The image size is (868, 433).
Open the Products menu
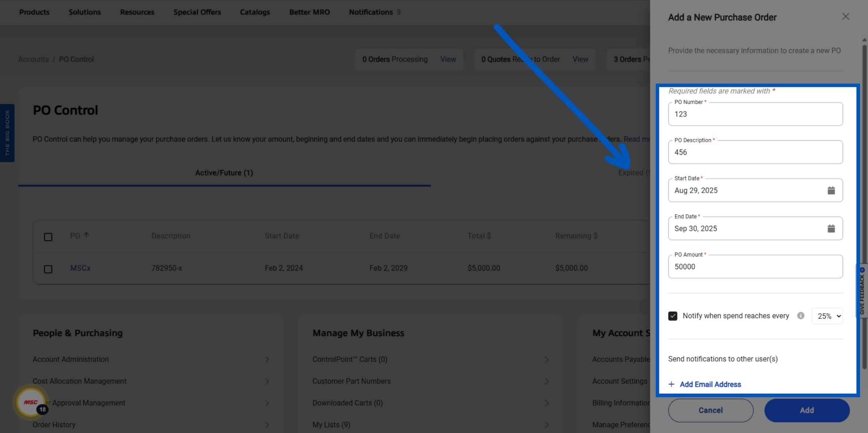pyautogui.click(x=34, y=12)
